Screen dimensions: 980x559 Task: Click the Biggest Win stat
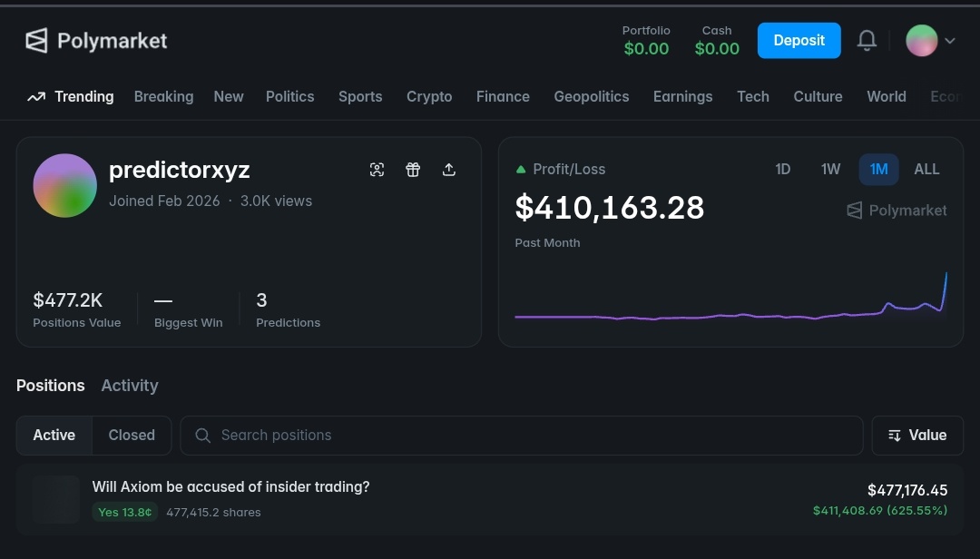188,309
